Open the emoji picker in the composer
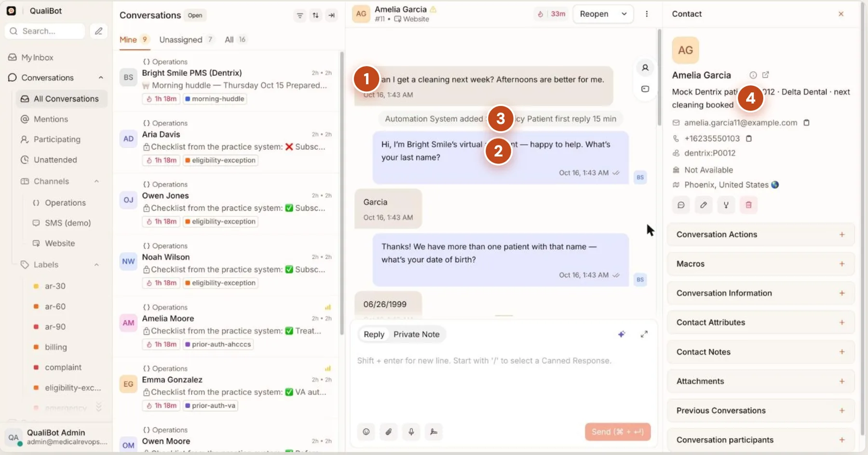The width and height of the screenshot is (868, 455). (366, 432)
